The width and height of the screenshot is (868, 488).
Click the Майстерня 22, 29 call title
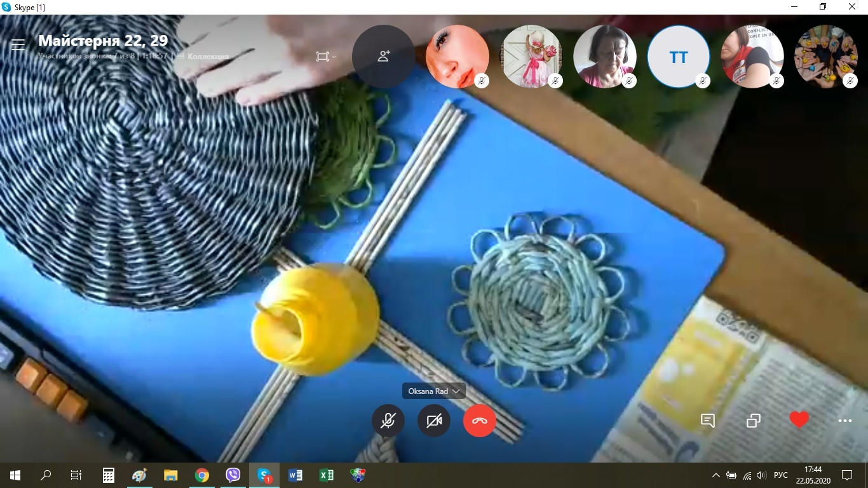[103, 41]
